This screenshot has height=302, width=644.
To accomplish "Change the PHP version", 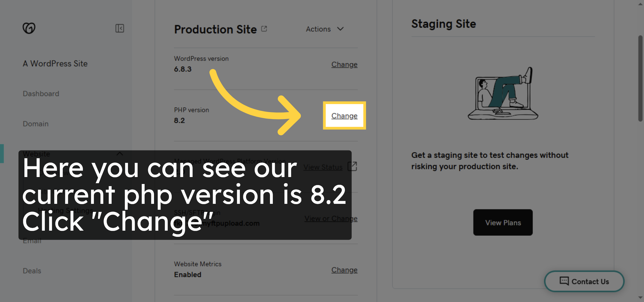I will [x=344, y=116].
